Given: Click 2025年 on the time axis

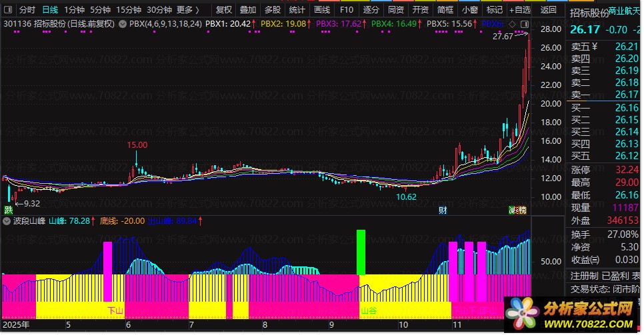Looking at the screenshot, I should tap(16, 325).
